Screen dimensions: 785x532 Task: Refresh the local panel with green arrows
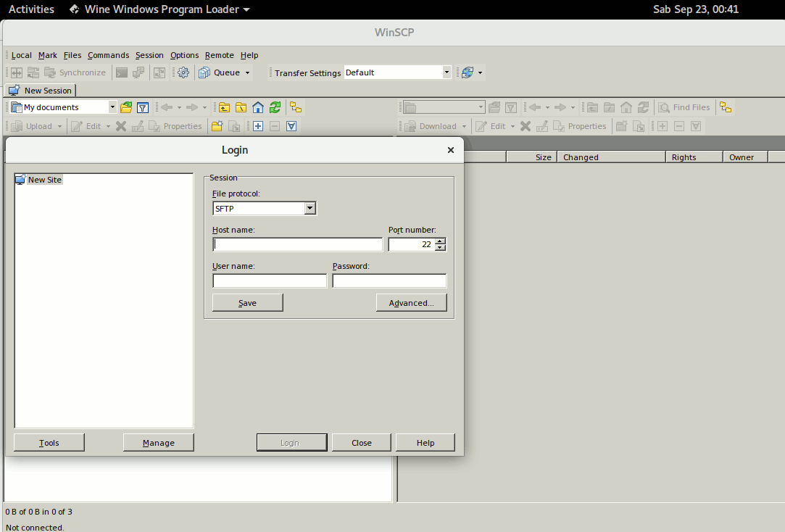click(275, 107)
